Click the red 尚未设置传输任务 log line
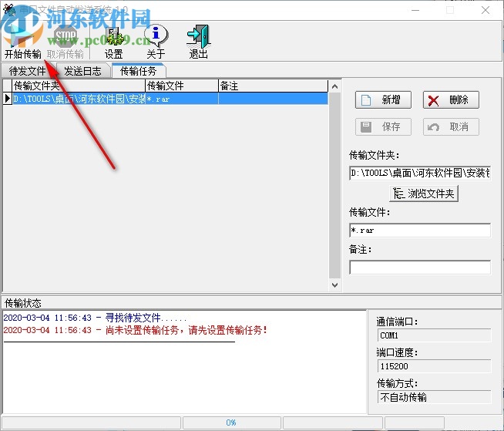The height and width of the screenshot is (431, 504). coord(135,330)
